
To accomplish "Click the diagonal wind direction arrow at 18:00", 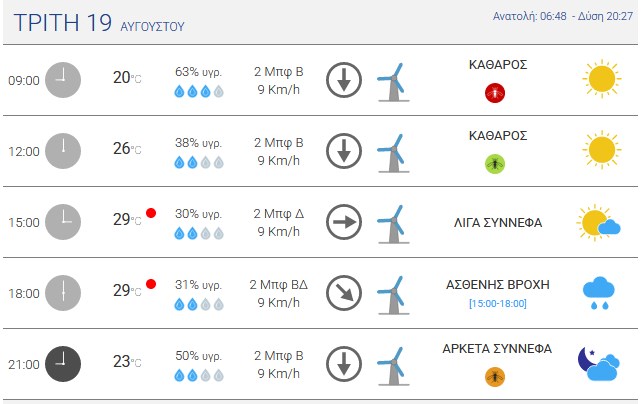I will (x=344, y=293).
